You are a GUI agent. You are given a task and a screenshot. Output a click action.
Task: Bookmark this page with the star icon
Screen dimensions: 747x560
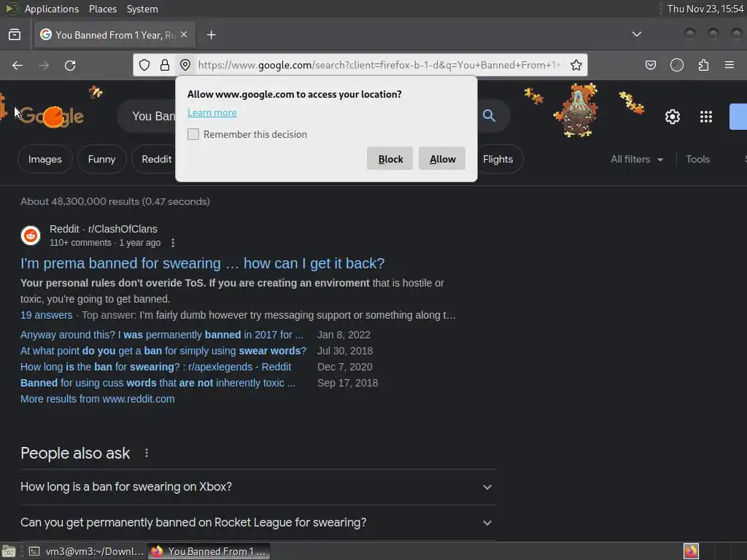576,65
